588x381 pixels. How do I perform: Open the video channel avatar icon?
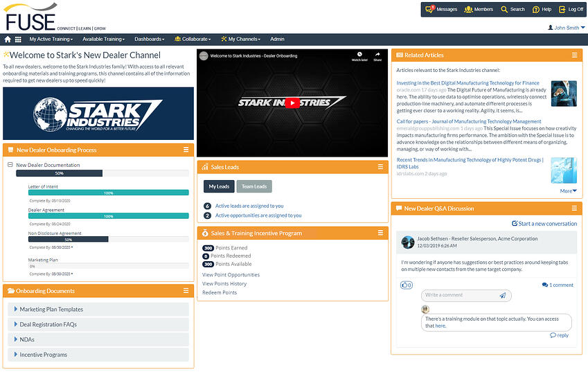[204, 56]
